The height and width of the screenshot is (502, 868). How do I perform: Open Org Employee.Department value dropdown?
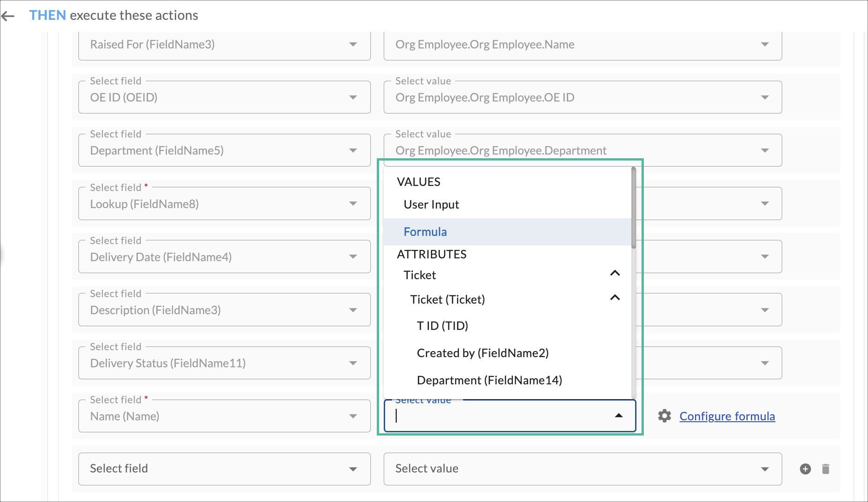(x=582, y=150)
